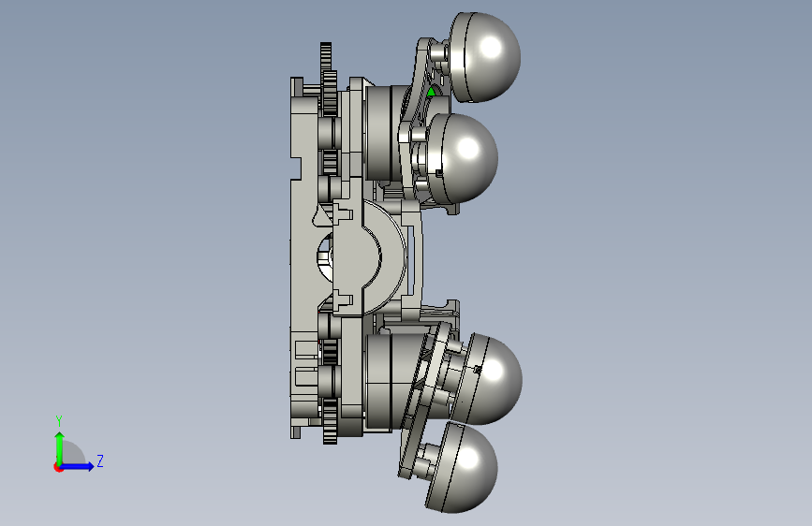Click the green Y axis arrow of the triad

coord(60,447)
